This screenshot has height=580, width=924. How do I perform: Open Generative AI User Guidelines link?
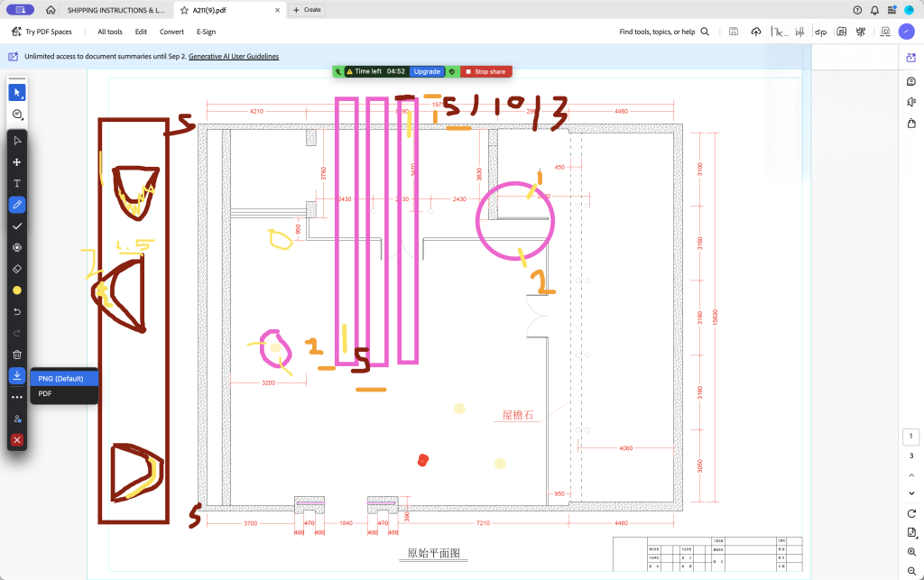coord(234,56)
